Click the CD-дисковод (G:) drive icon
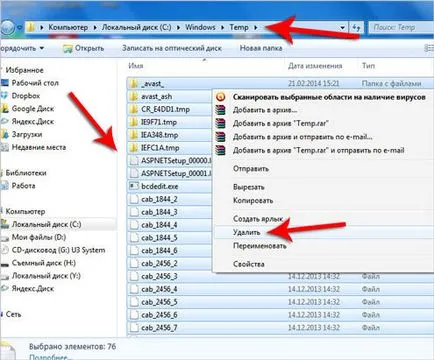The width and height of the screenshot is (434, 360). [4, 250]
